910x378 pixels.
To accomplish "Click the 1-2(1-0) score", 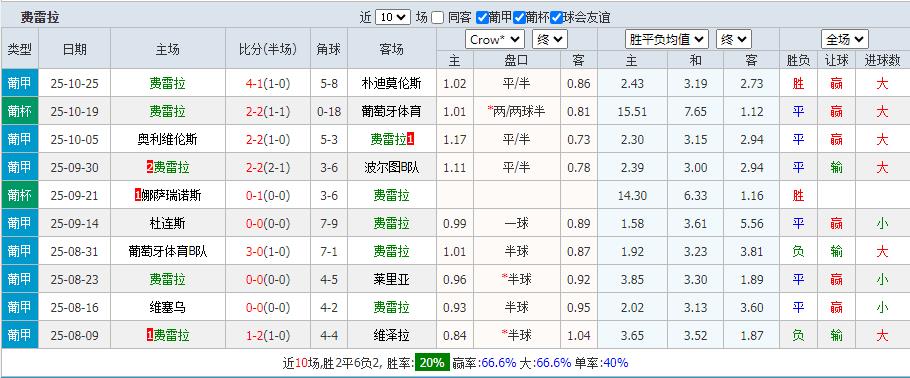I will 268,335.
